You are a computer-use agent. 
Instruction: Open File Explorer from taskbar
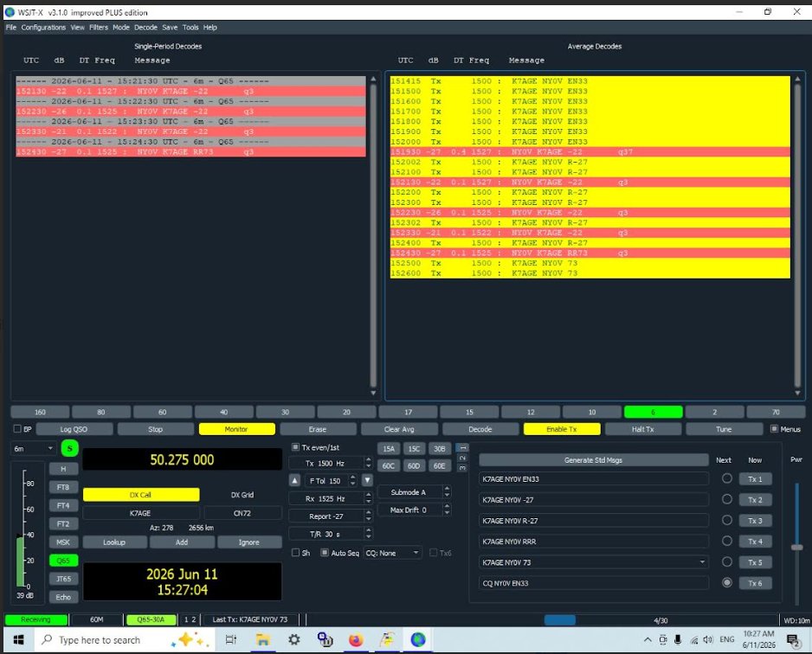(263, 640)
